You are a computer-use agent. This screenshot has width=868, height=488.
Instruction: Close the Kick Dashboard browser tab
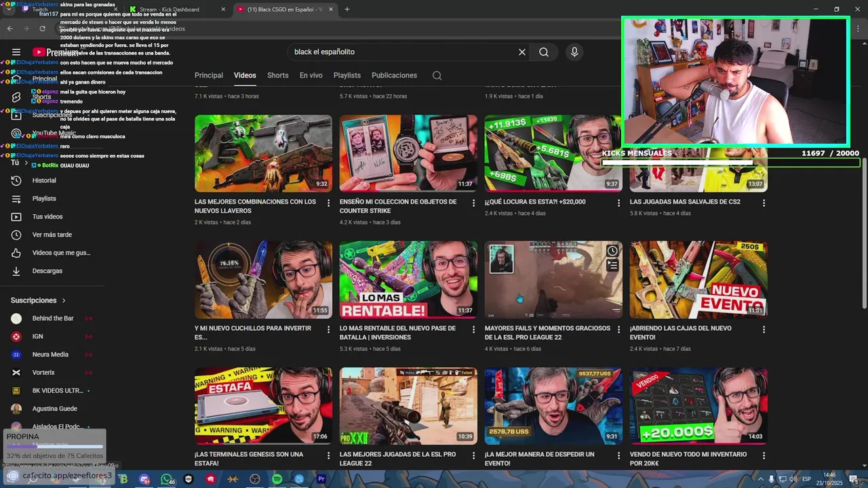pyautogui.click(x=223, y=9)
